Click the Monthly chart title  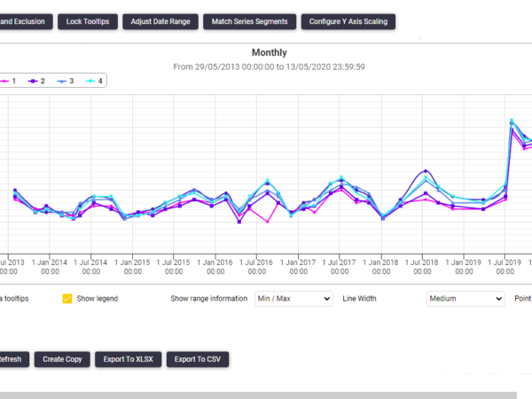[x=269, y=52]
